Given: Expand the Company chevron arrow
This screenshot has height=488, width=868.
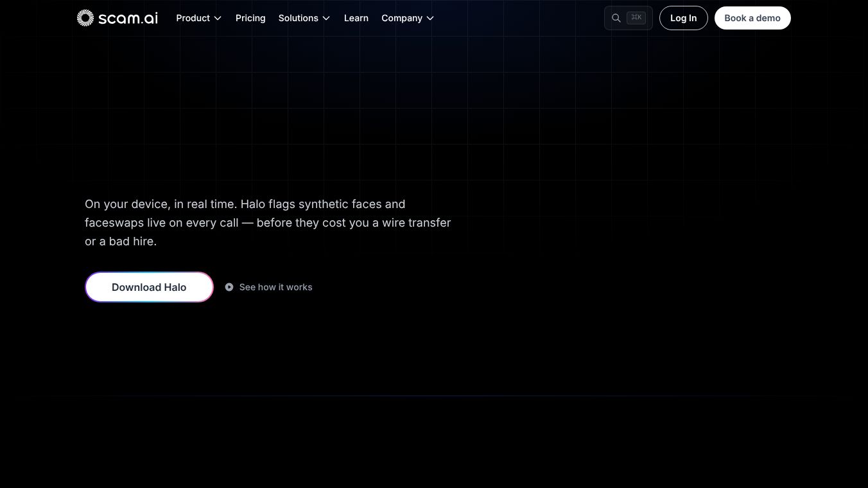Looking at the screenshot, I should pyautogui.click(x=430, y=18).
